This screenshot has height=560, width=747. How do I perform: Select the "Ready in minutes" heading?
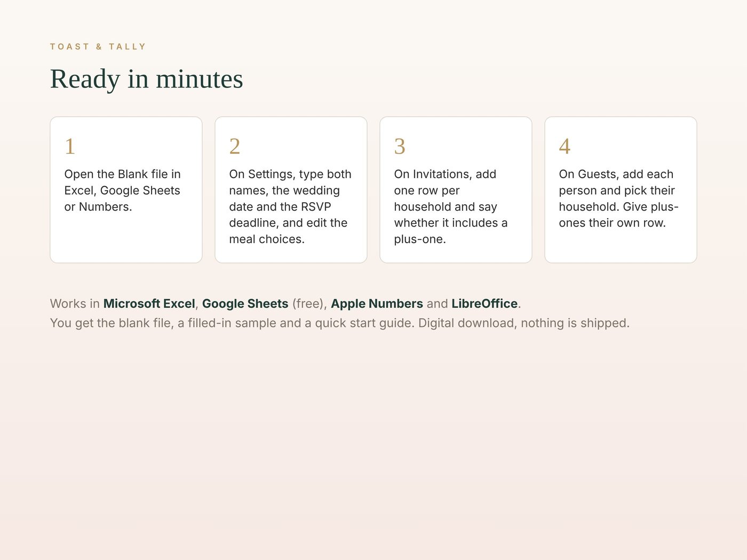click(x=147, y=79)
